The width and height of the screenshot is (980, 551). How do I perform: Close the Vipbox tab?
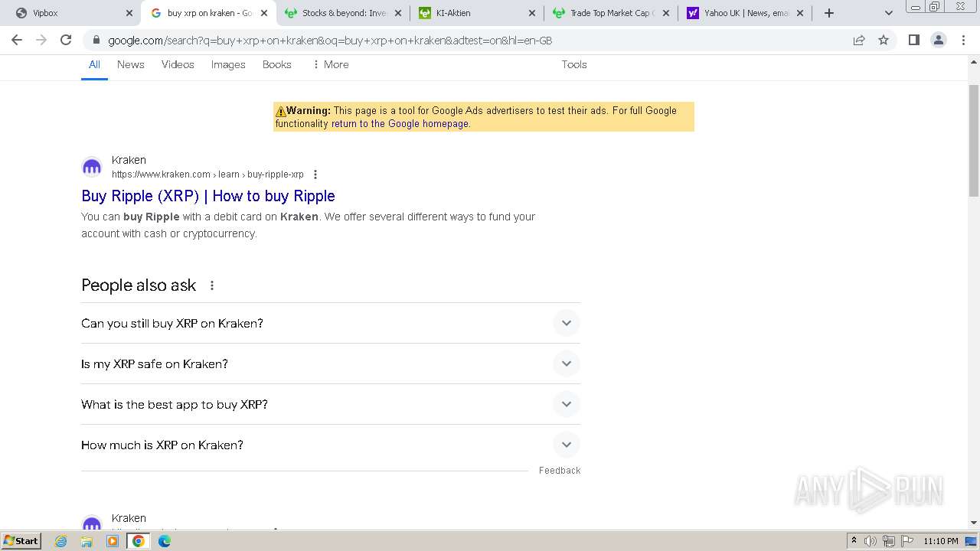[x=129, y=13]
